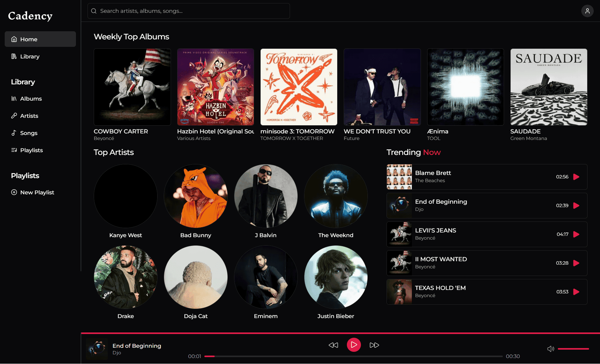The image size is (600, 364).
Task: Click Future under WE DON'T TRUST YOU
Action: tap(351, 138)
